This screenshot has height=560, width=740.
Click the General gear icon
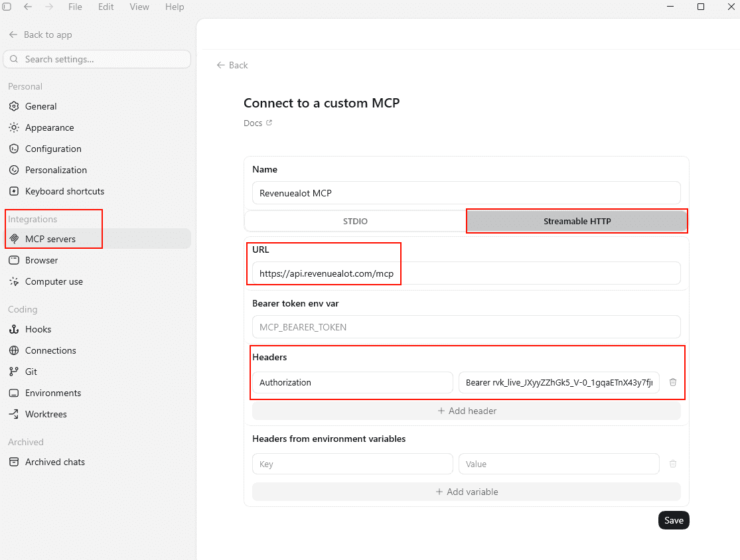tap(14, 106)
